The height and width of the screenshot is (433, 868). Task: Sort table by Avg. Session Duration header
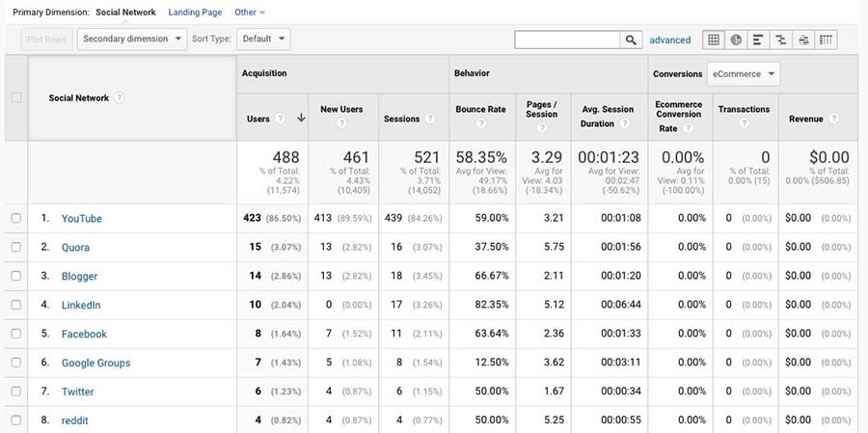608,117
